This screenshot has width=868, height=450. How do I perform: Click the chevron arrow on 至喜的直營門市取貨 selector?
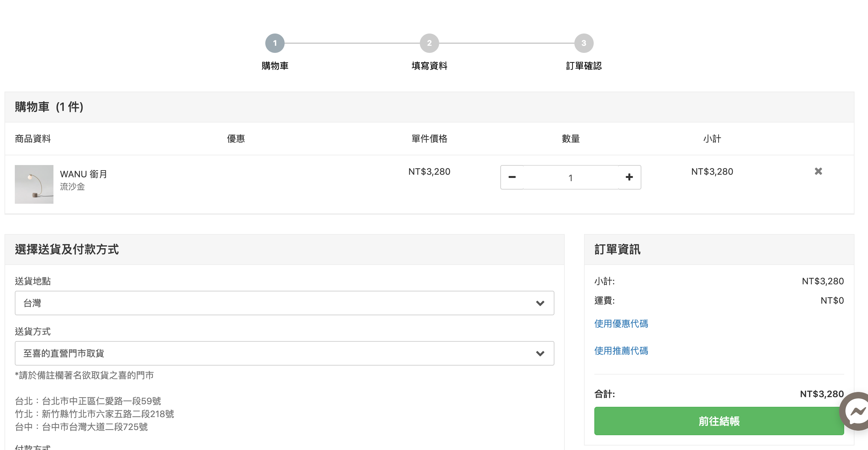pyautogui.click(x=540, y=354)
